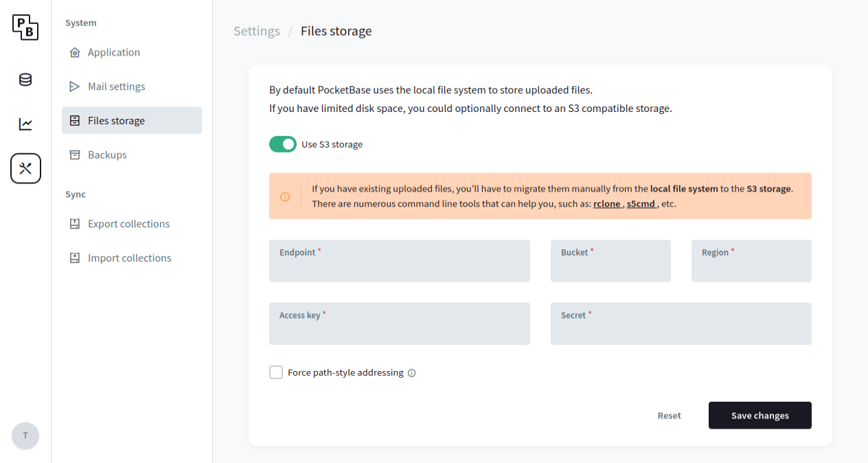
Task: Click the info icon in the warning banner
Action: (x=285, y=196)
